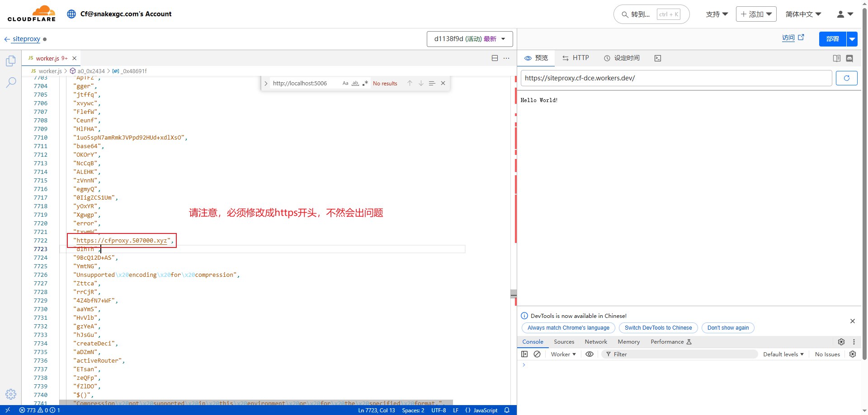Open the editor settings gear icon
The height and width of the screenshot is (415, 868).
point(11,394)
